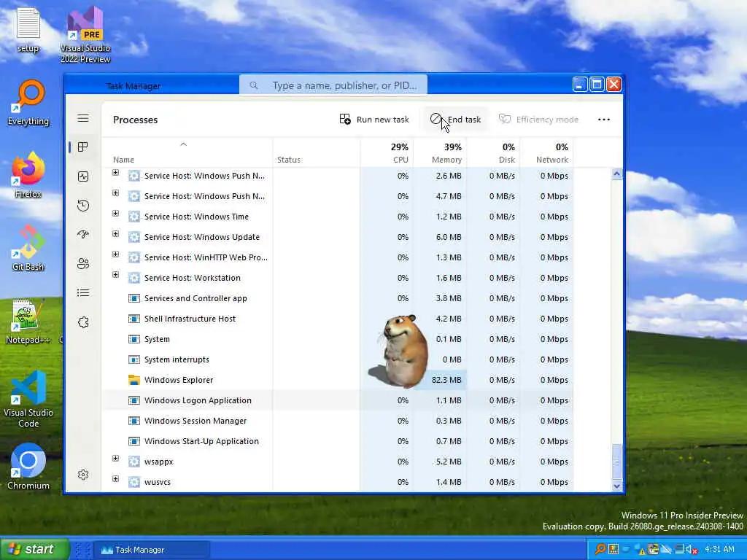Select the Processes page sidebar icon
Screen dimensions: 747x560
click(83, 147)
